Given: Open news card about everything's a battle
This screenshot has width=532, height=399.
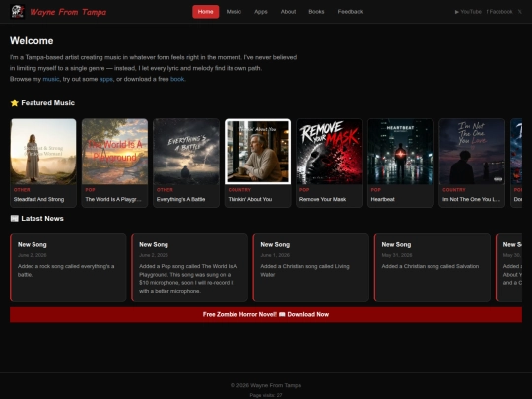Looking at the screenshot, I should tap(68, 268).
